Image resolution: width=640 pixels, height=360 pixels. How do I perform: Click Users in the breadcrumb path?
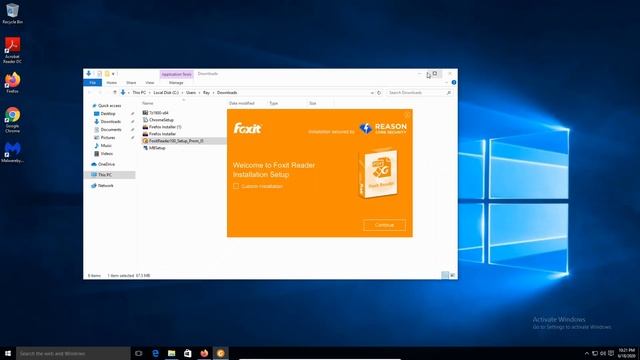[191, 93]
